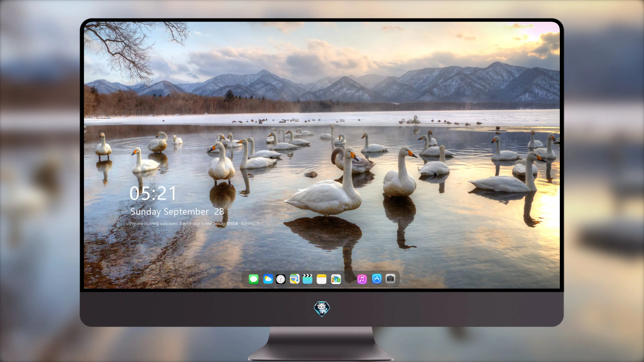Image resolution: width=644 pixels, height=362 pixels.
Task: Open the Camera app in the dock
Action: pyautogui.click(x=390, y=279)
